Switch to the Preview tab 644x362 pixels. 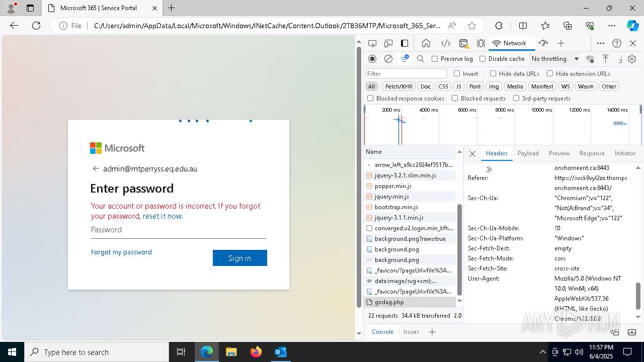click(x=559, y=153)
